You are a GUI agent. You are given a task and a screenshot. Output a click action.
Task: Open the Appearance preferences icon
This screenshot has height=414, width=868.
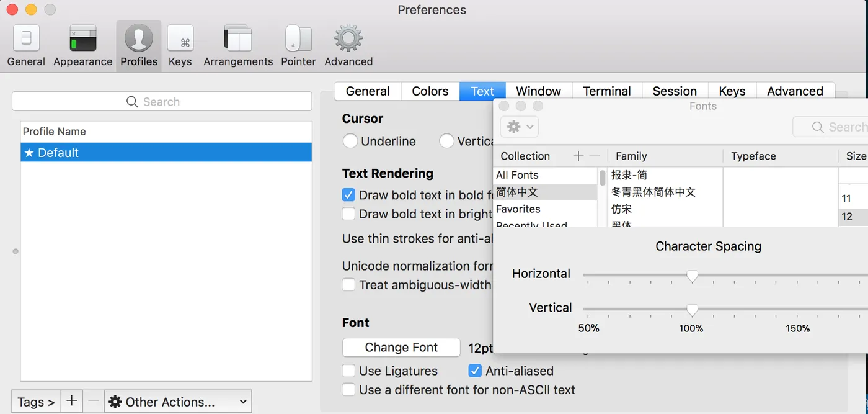(82, 38)
